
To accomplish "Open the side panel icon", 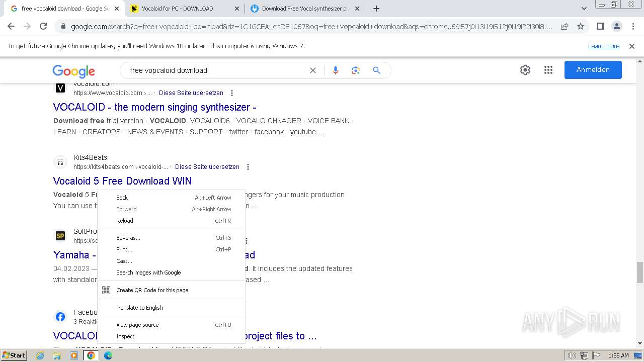I will click(x=600, y=26).
